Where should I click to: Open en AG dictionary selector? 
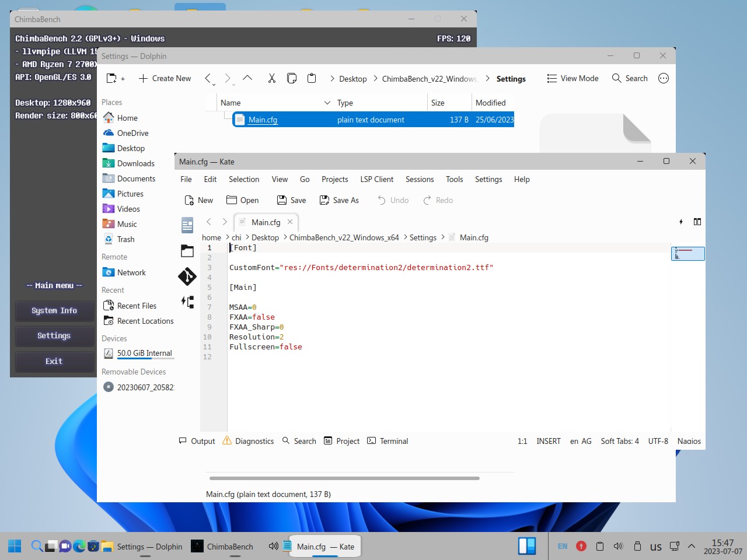coord(581,441)
